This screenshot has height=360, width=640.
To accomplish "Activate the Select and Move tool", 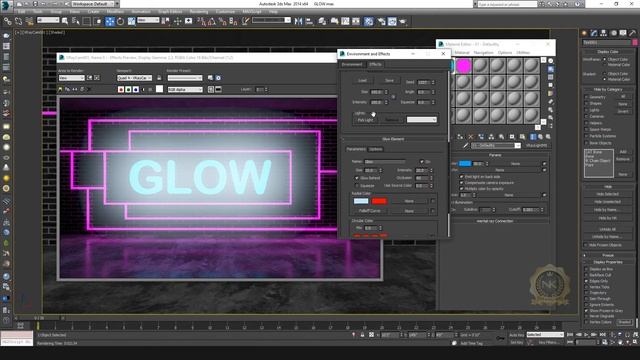I will coord(110,21).
